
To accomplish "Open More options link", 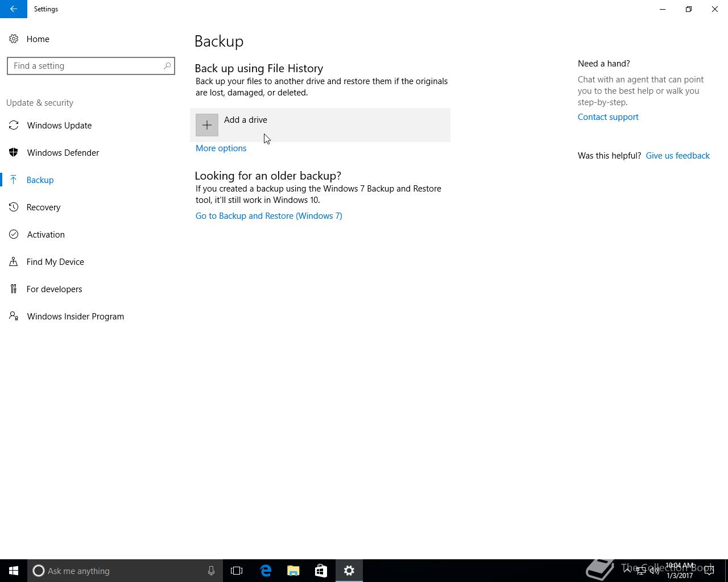I will pos(221,148).
